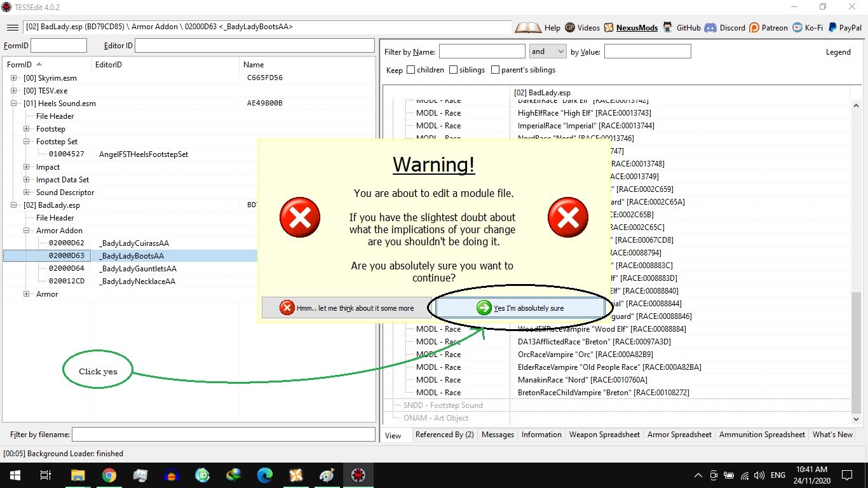Click the green arrow icon on the Yes button
Screen dimensions: 868x488
tap(484, 308)
